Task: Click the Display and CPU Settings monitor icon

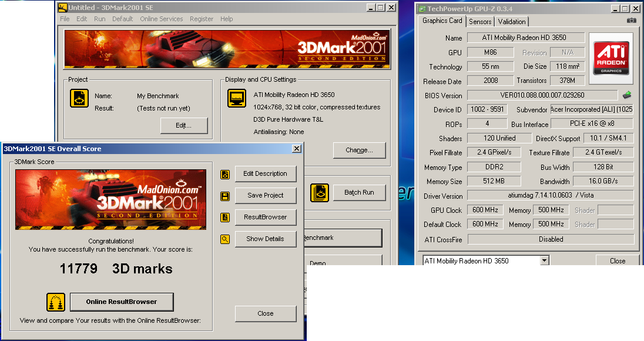Action: click(x=237, y=99)
